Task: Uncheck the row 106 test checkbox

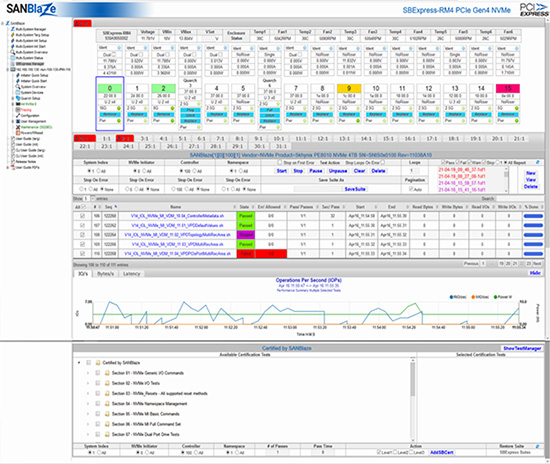Action: click(82, 216)
